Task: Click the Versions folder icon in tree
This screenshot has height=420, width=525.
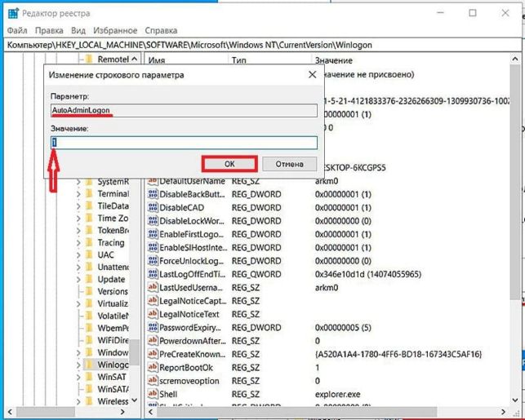Action: point(89,291)
